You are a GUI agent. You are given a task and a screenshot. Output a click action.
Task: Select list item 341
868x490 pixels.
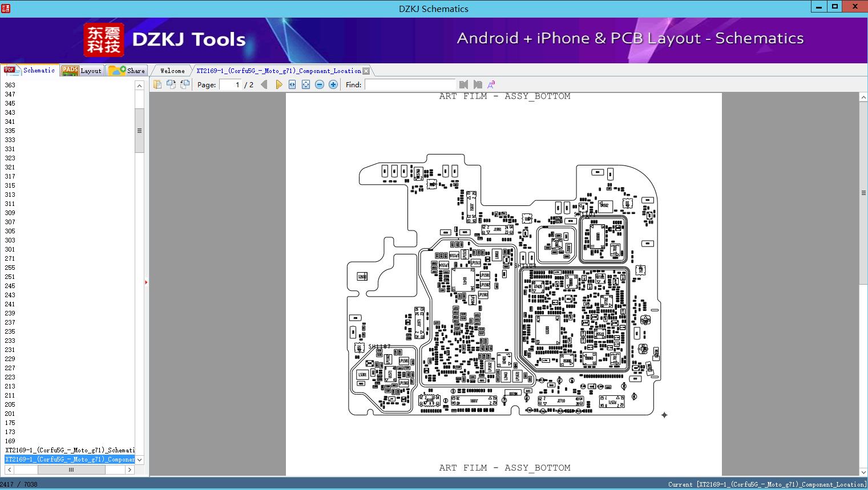[10, 122]
